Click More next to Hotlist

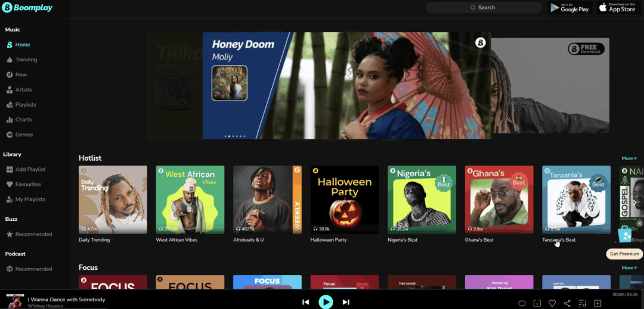[x=629, y=158]
